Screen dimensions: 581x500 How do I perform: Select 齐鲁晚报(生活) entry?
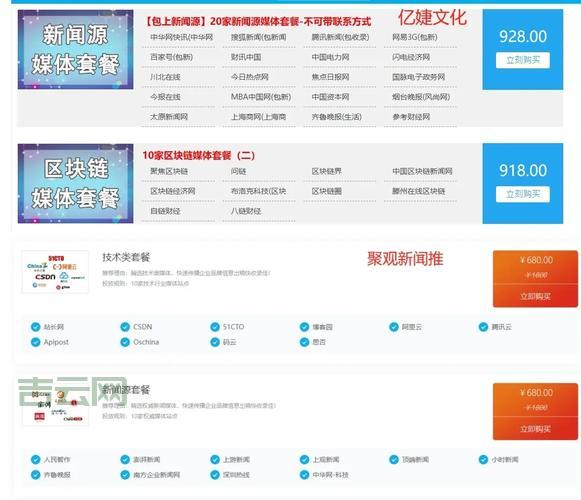336,117
